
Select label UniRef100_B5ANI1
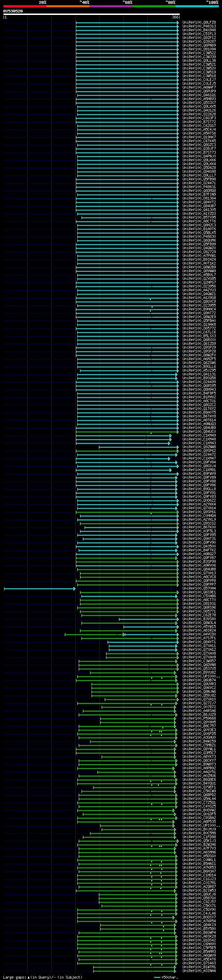point(199,864)
